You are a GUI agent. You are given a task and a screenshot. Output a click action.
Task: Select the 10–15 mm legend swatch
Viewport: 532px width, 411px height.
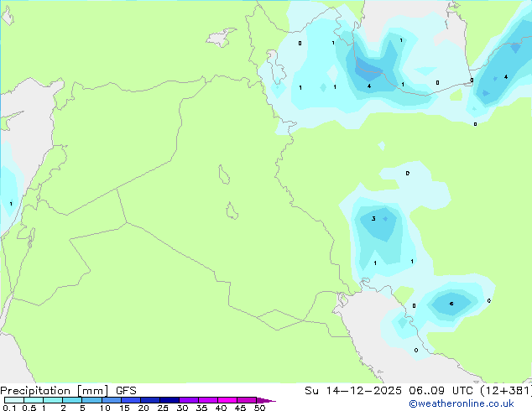pyautogui.click(x=112, y=400)
